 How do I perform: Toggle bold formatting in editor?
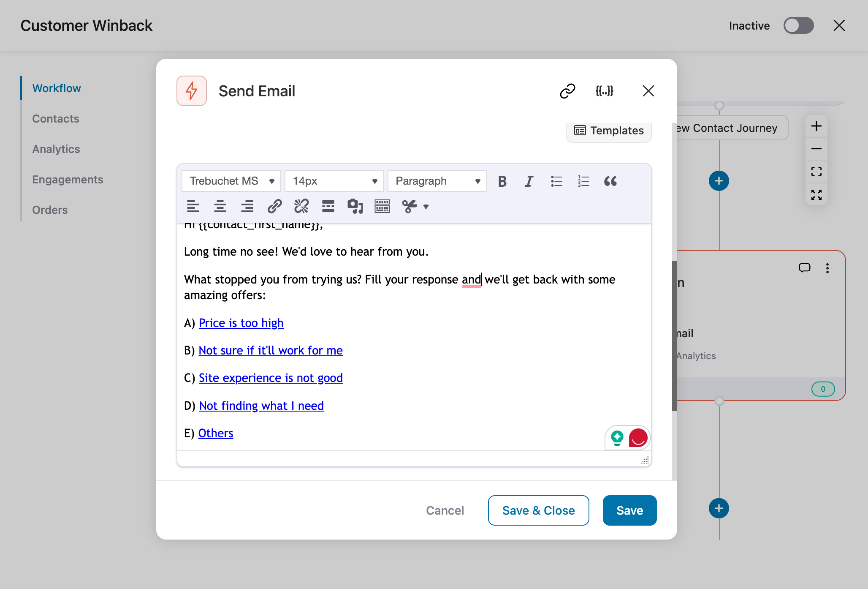502,181
